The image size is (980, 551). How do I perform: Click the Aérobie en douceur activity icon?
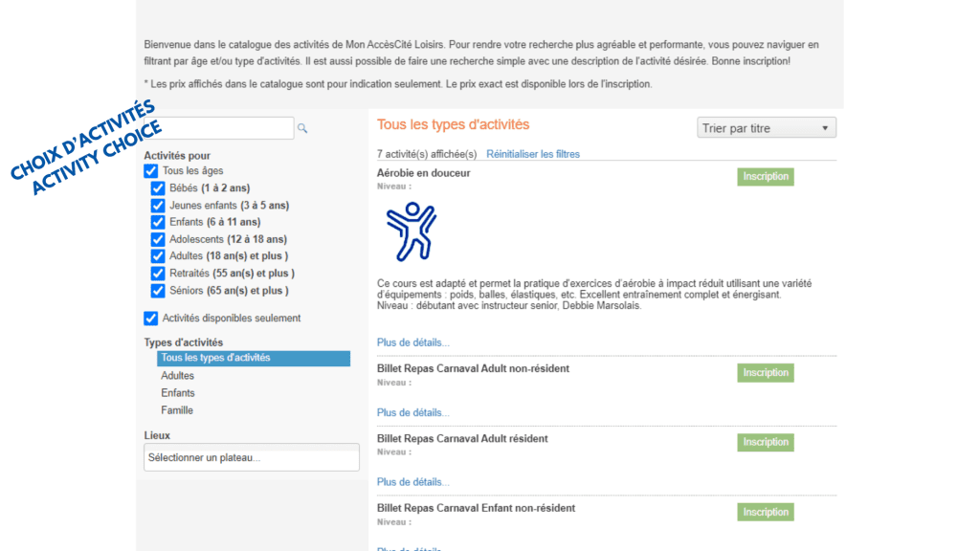411,232
